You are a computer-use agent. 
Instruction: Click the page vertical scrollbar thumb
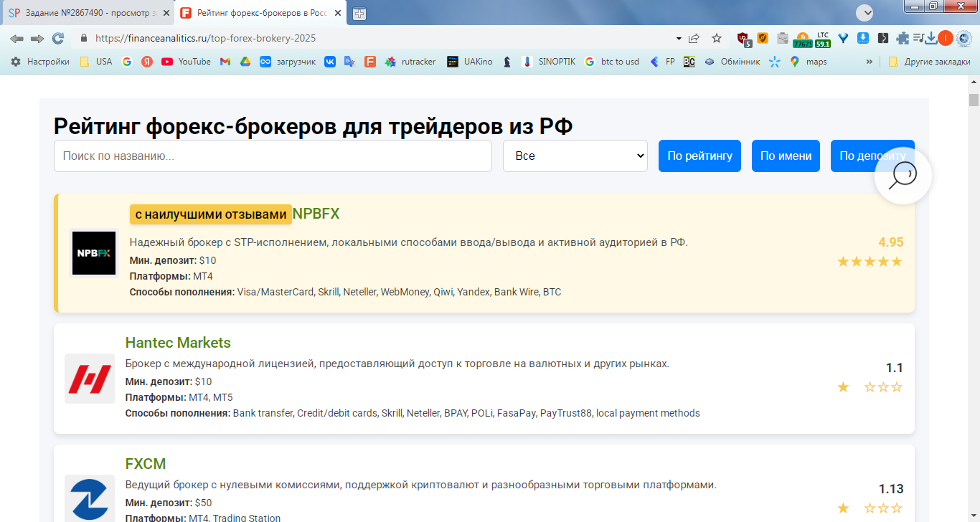pos(974,100)
